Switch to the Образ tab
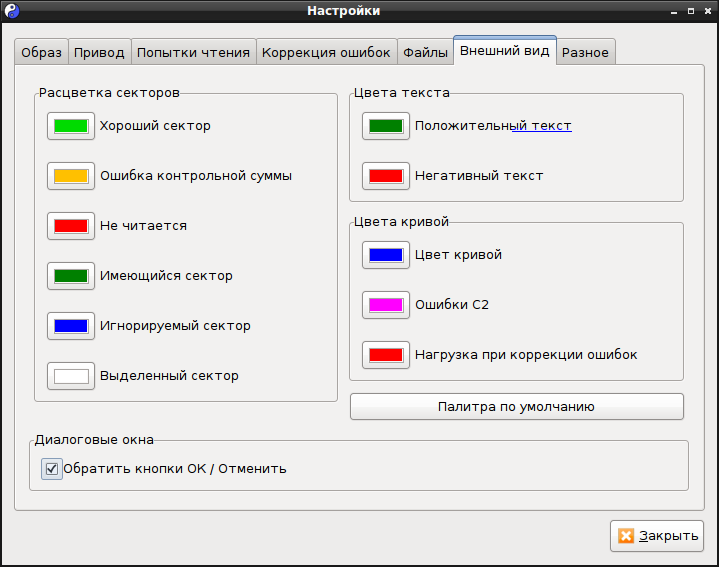Screen dimensions: 719x567 pyautogui.click(x=41, y=52)
